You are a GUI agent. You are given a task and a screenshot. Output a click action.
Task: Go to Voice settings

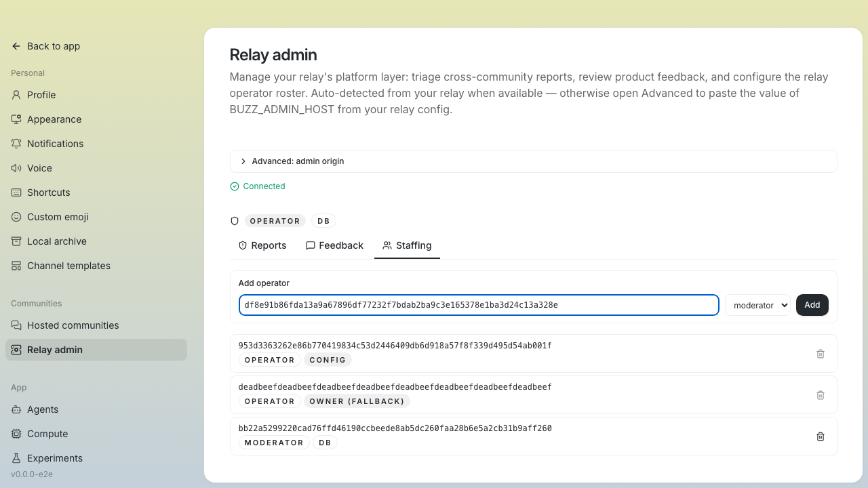(96, 168)
